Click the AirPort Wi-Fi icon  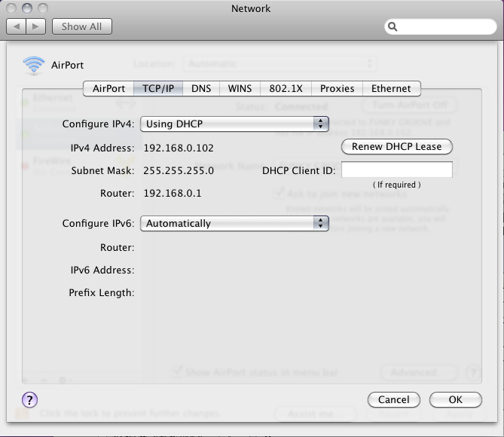click(34, 66)
